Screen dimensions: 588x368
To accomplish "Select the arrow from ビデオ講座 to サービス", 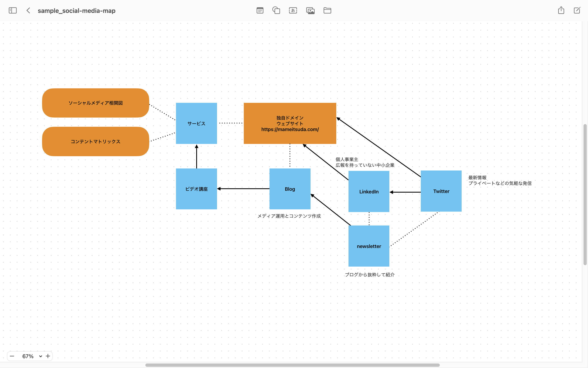I will [197, 156].
